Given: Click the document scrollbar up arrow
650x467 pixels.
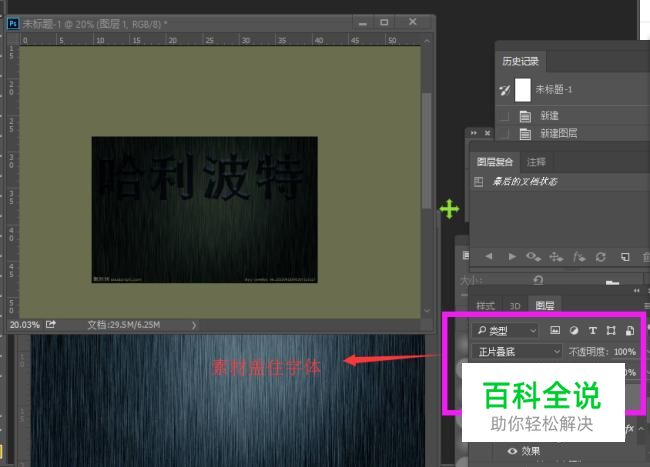Looking at the screenshot, I should 427,41.
